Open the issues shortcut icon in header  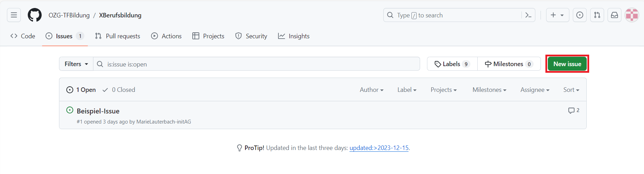579,15
